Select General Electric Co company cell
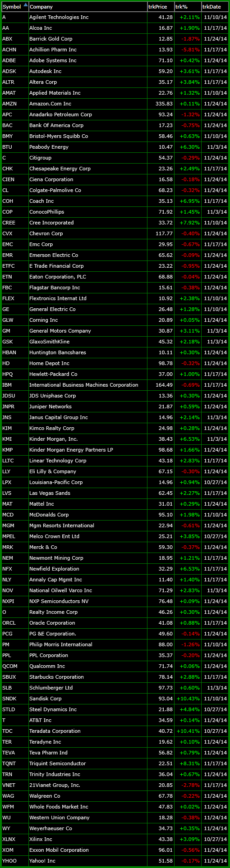This screenshot has width=230, height=868. pos(88,309)
